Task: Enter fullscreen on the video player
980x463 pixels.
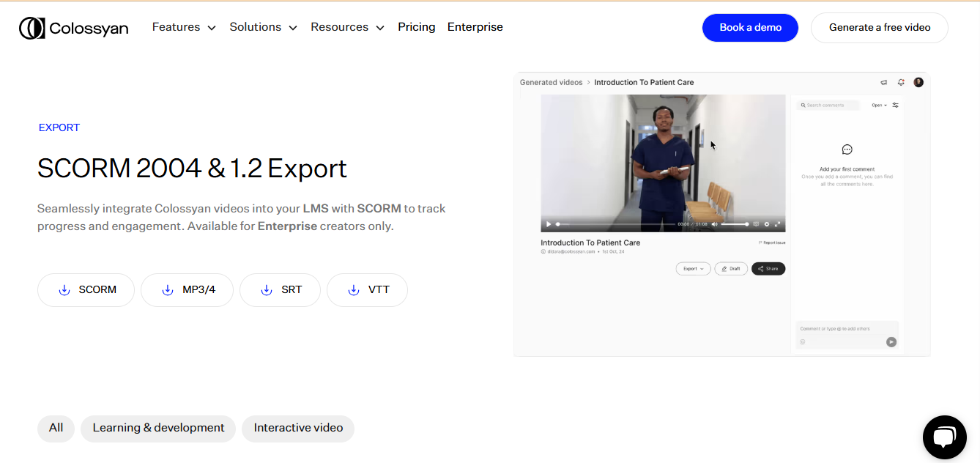Action: (x=778, y=224)
